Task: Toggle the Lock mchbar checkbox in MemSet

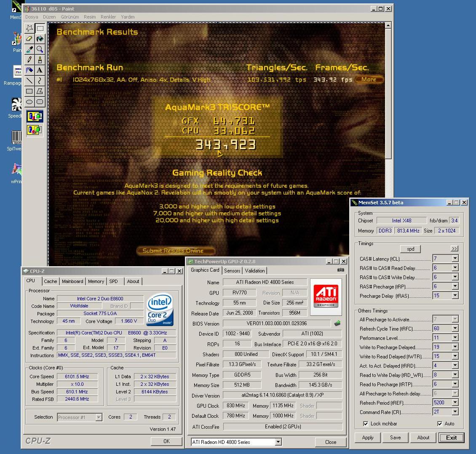Action: pyautogui.click(x=366, y=424)
